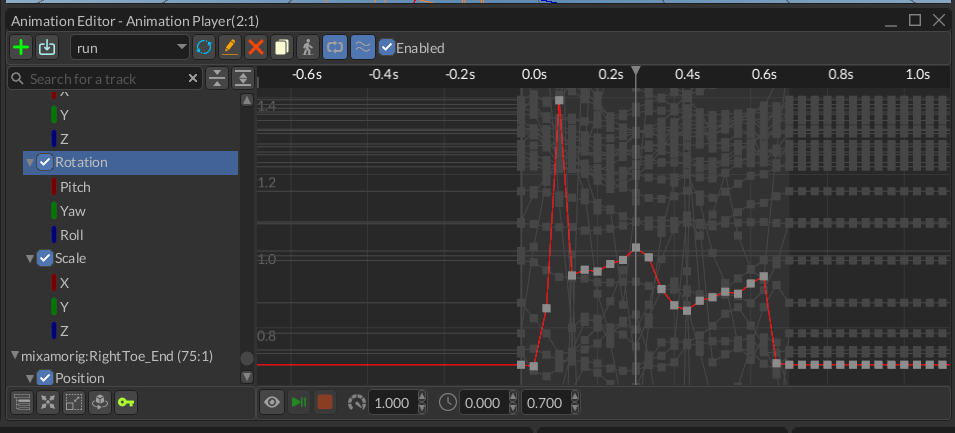This screenshot has width=955, height=433.
Task: Maximize the Animation Editor window
Action: click(x=915, y=20)
